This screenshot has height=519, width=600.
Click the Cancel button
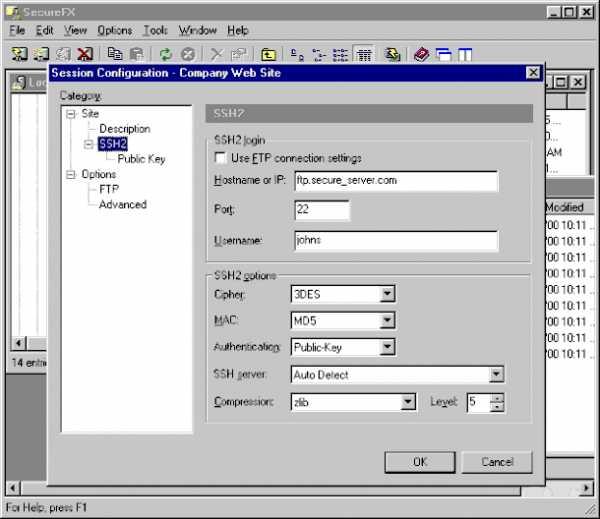pyautogui.click(x=497, y=462)
